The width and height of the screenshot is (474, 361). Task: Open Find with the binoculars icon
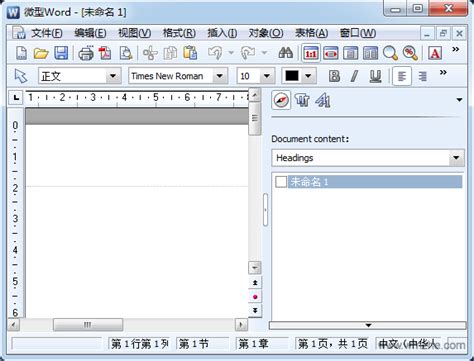coord(286,53)
